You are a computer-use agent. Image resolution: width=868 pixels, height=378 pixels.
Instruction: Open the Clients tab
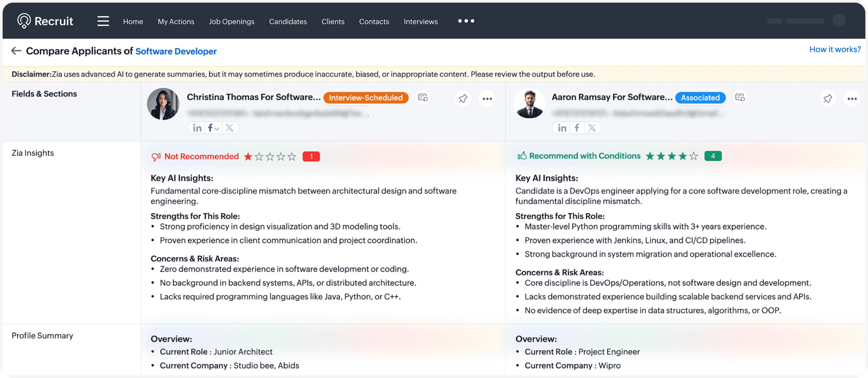pyautogui.click(x=333, y=22)
